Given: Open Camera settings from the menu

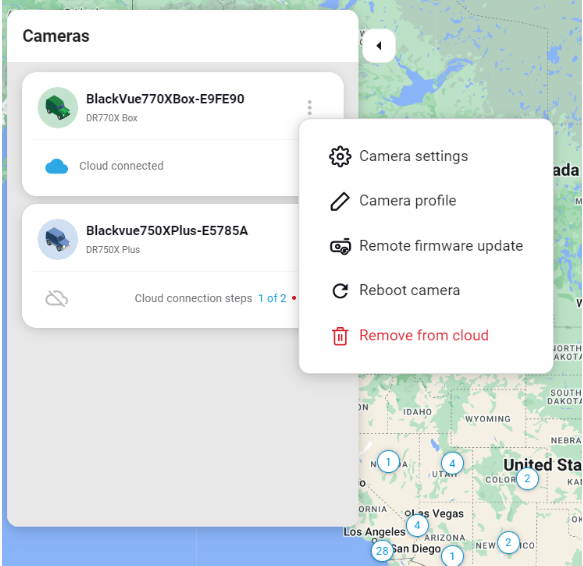Looking at the screenshot, I should [426, 156].
